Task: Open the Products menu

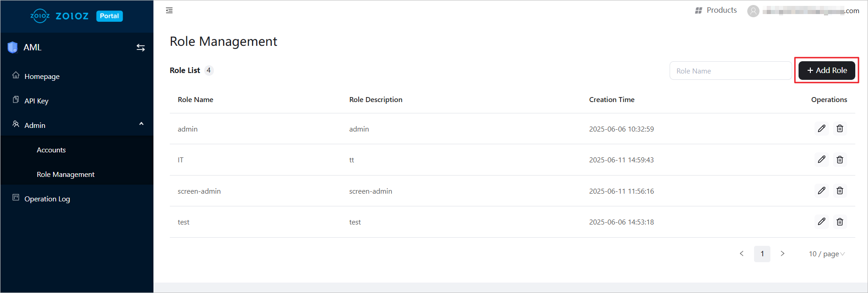Action: 716,10
